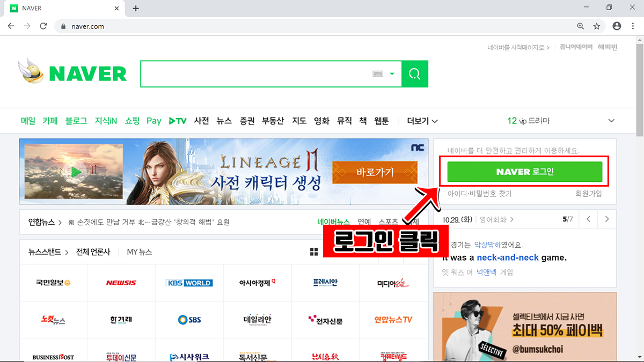Click the neck-and-neck highlighted phrase
Screen dimensions: 644x362
click(508, 257)
